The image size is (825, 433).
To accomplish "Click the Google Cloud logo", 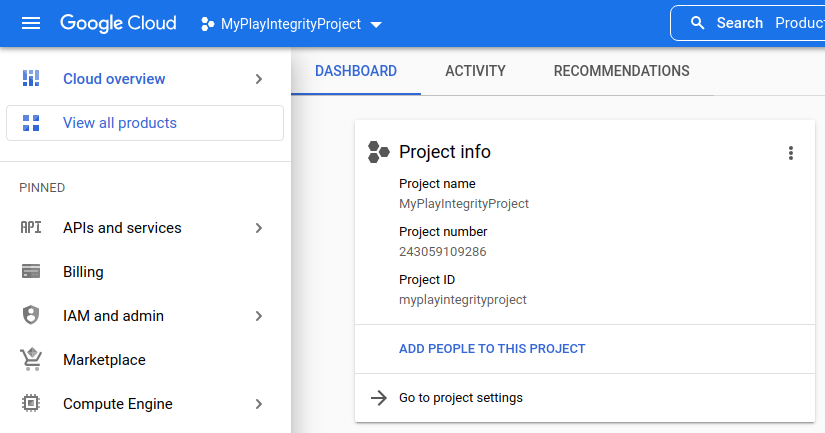I will point(118,23).
